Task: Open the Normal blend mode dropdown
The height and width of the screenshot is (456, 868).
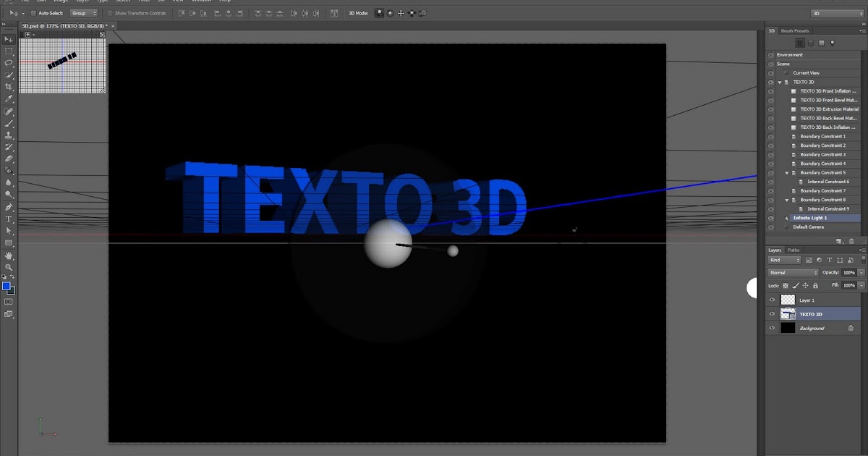Action: 793,273
